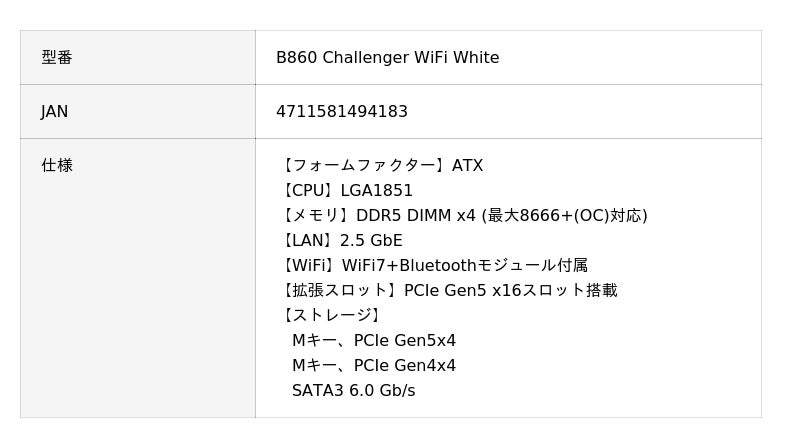The width and height of the screenshot is (800, 448).
Task: Select the Mキー、PCIe Gen4x4 line
Action: [374, 366]
